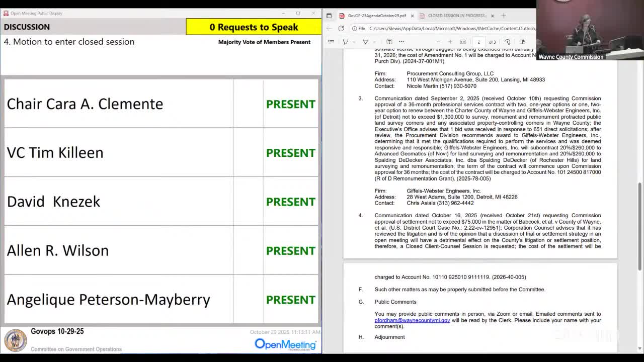Click PRESENT status for Tim Killeen

(x=291, y=153)
